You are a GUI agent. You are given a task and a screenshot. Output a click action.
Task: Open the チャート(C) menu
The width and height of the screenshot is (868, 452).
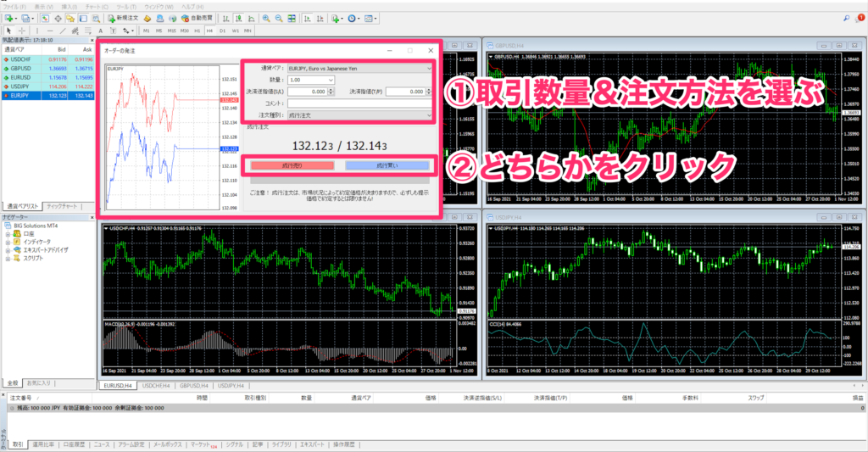[x=97, y=7]
